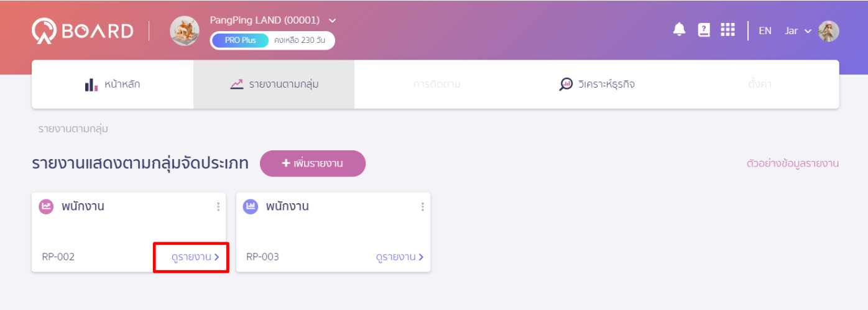Expand the PangPing LAND company dropdown
868x310 pixels.
point(332,21)
